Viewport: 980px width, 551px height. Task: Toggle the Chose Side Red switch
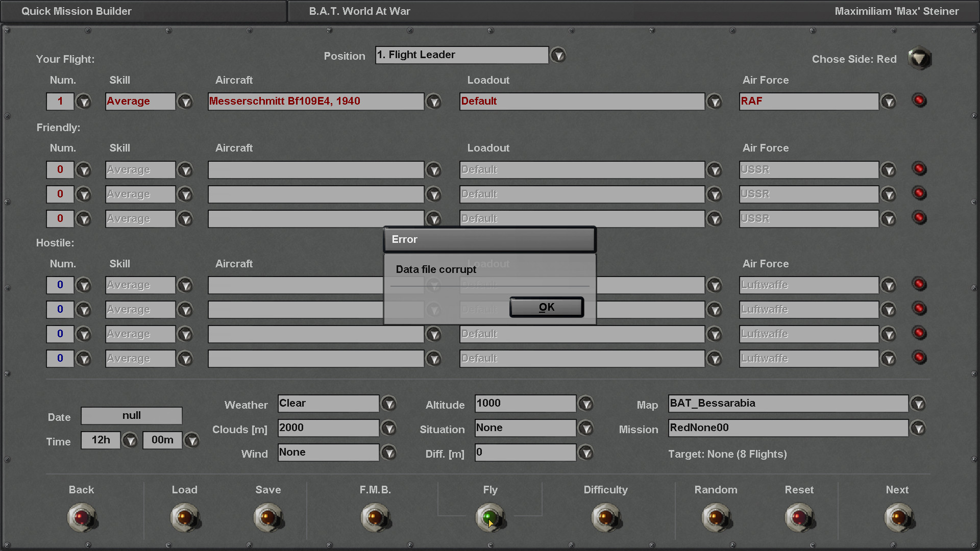click(x=919, y=58)
